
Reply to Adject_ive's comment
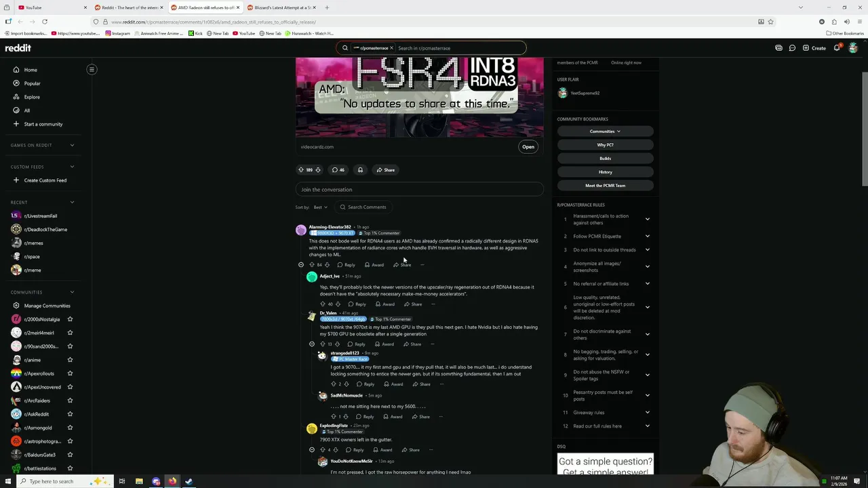coord(357,304)
